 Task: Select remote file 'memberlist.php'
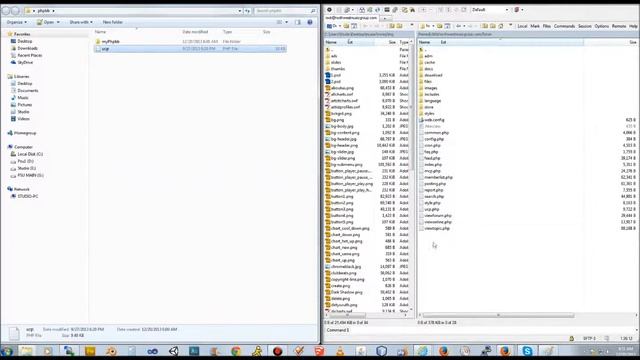pos(438,178)
